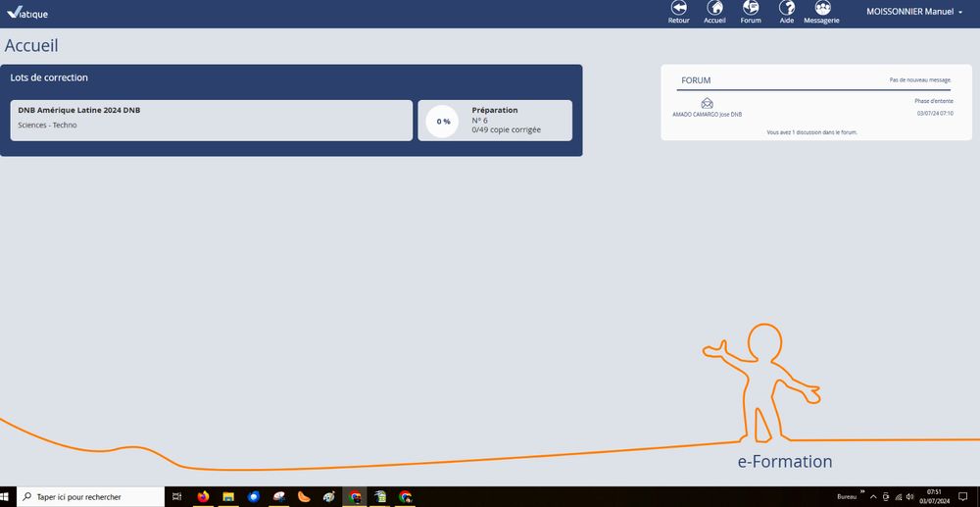Viewport: 980px width, 507px height.
Task: Click the Retour back arrow icon
Action: tap(678, 9)
